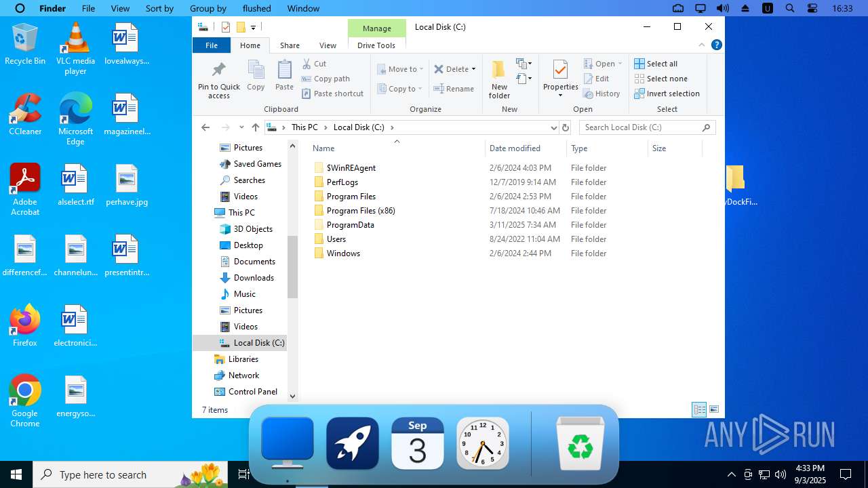
Task: Refresh the Local Disk (C:) view
Action: pos(566,127)
